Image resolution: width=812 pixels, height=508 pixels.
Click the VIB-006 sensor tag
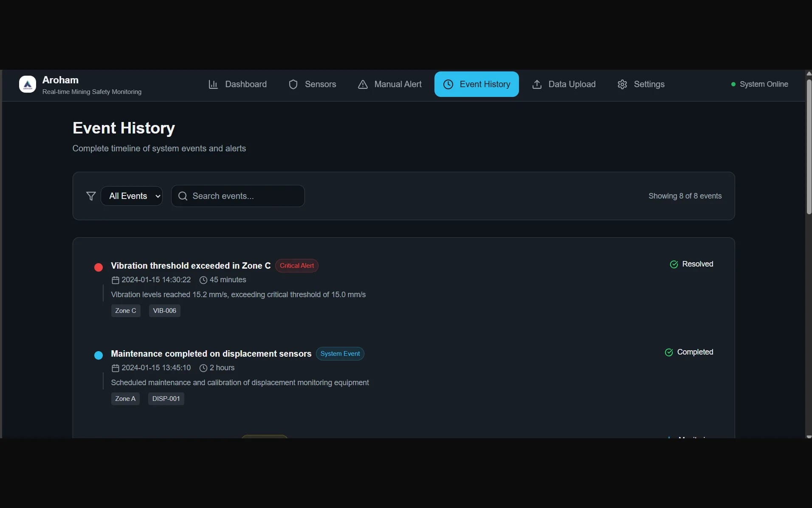pos(165,311)
